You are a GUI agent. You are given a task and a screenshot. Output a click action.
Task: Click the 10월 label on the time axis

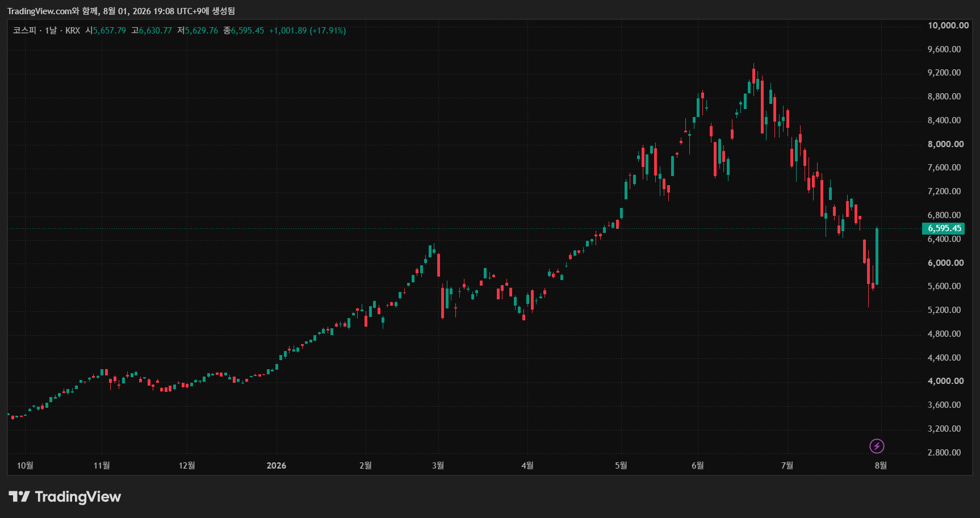point(25,466)
